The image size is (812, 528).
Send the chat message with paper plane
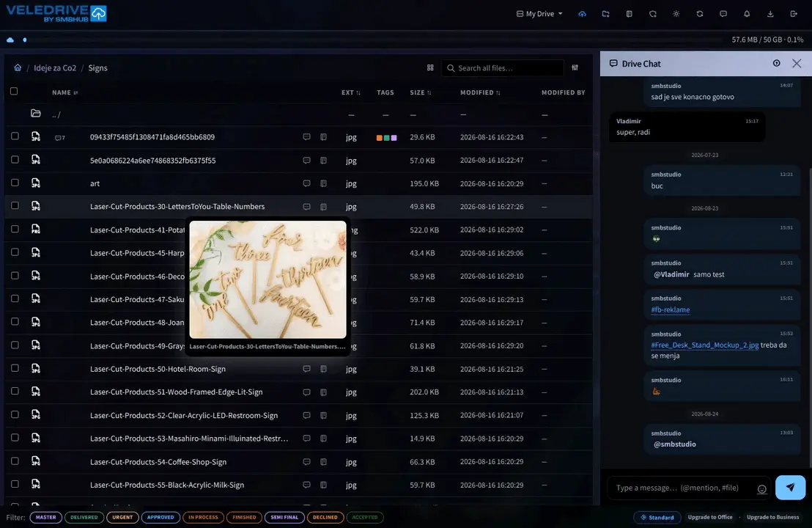click(x=790, y=488)
